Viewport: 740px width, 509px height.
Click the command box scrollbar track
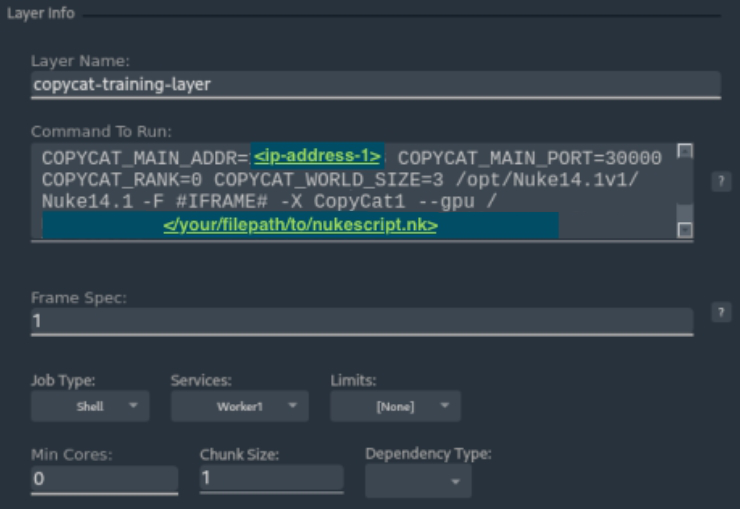point(684,190)
